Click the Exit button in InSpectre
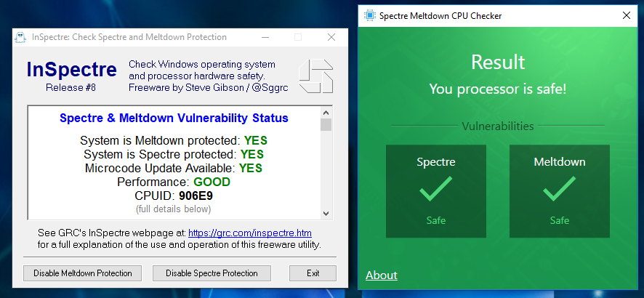Viewport: 644px width, 298px height. coord(313,273)
